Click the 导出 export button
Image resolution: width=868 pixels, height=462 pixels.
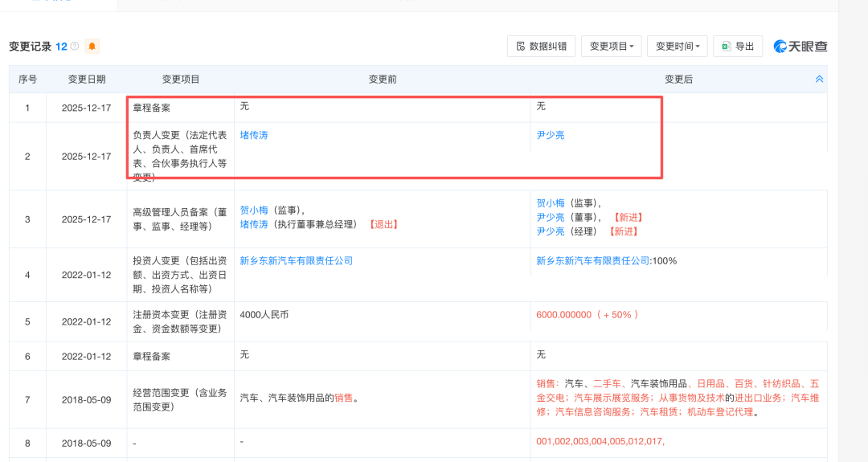pyautogui.click(x=738, y=47)
